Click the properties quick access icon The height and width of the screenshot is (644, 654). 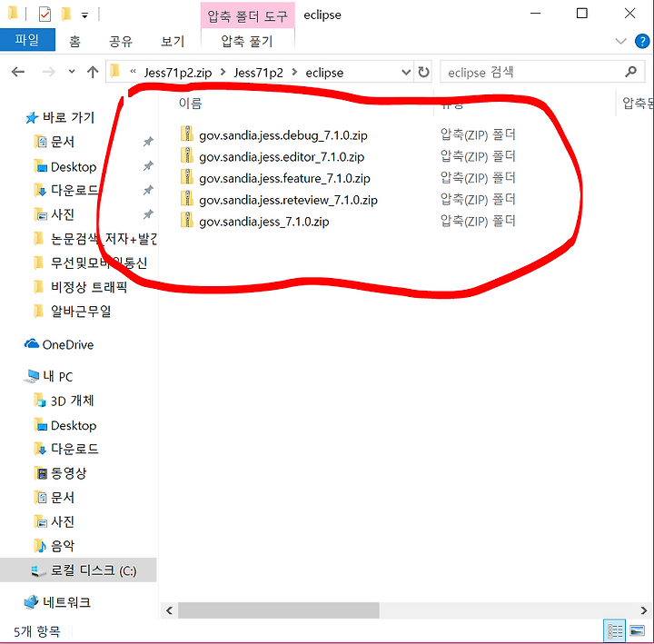pos(45,15)
